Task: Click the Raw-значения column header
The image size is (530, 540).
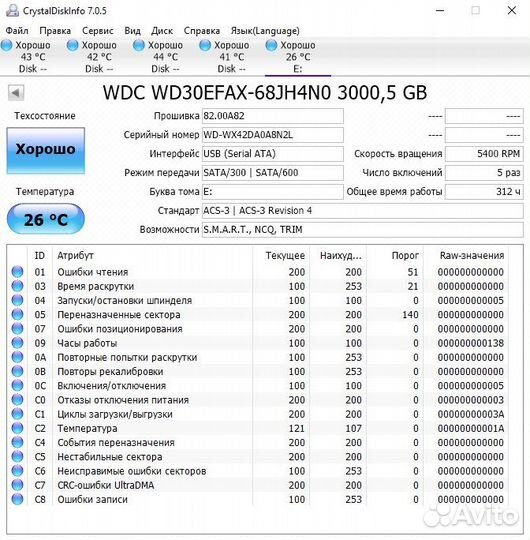Action: [466, 256]
